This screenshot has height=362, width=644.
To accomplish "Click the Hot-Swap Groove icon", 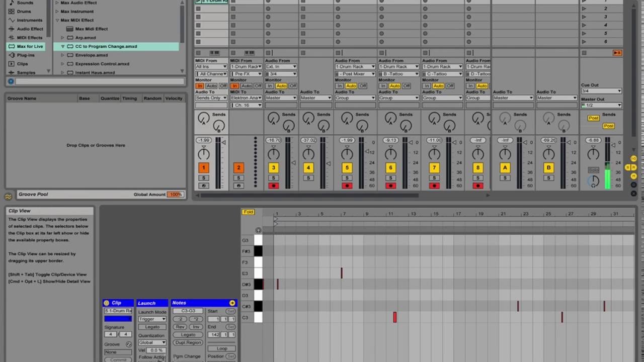I will pos(129,344).
